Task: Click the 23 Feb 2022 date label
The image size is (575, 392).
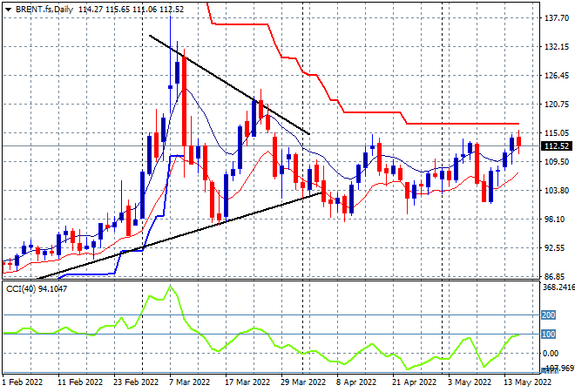Action: click(136, 382)
